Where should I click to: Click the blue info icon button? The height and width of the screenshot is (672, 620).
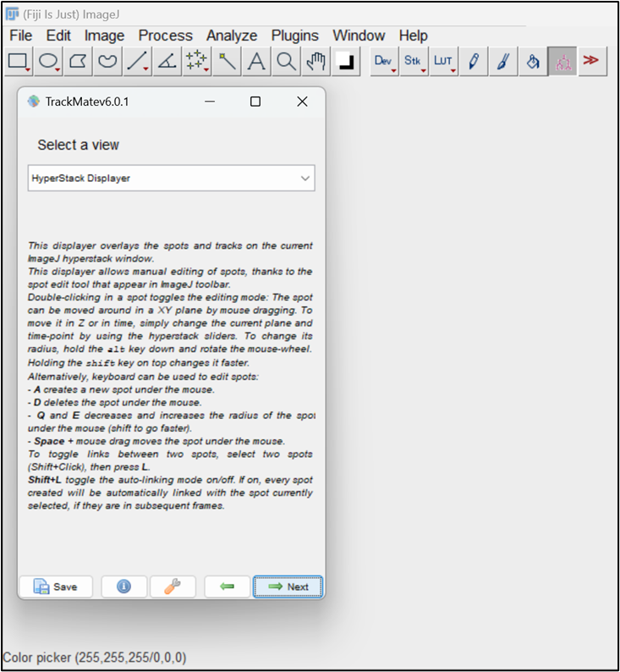123,587
